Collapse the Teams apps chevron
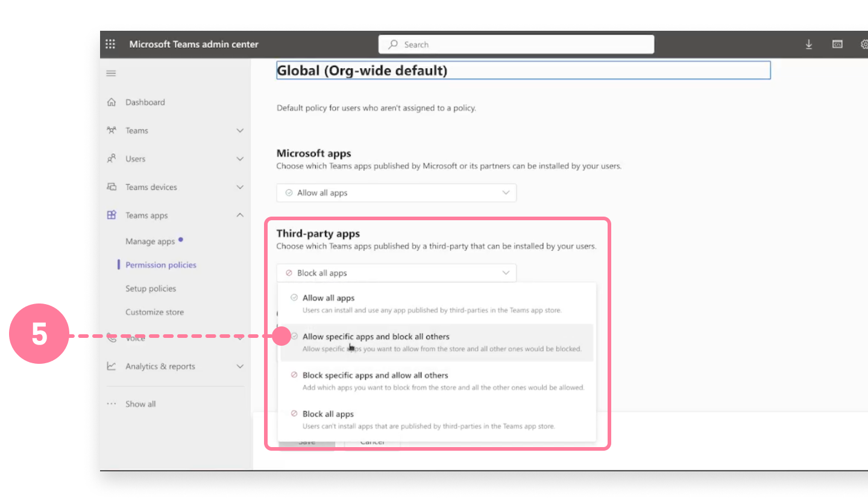This screenshot has height=502, width=868. 240,215
